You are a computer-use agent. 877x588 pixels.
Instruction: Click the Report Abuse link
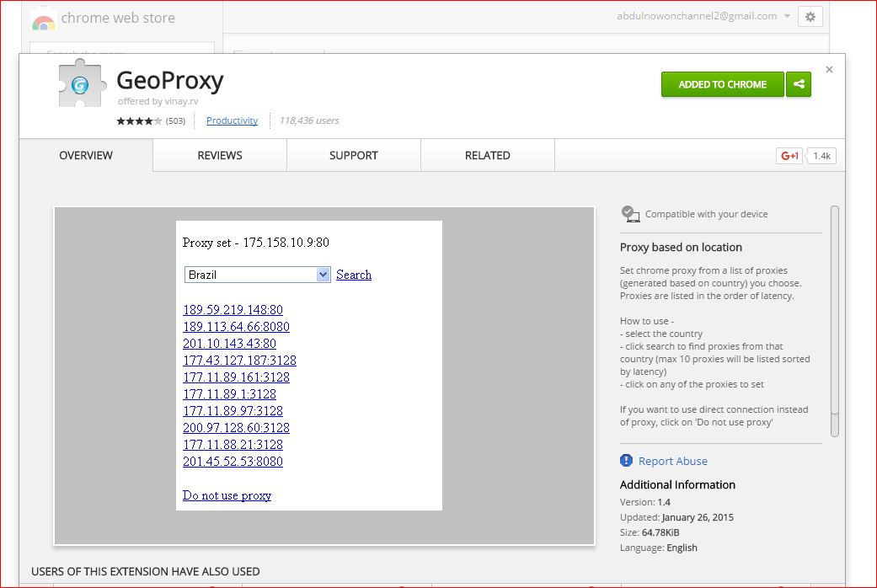point(673,461)
